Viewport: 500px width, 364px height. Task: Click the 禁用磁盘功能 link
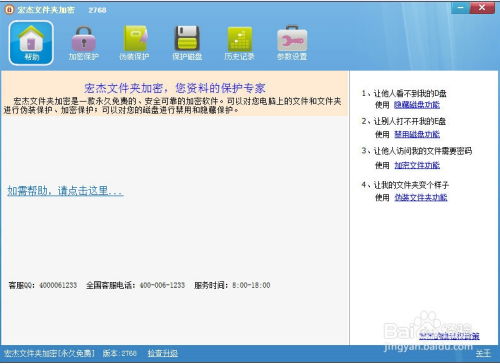tap(417, 134)
